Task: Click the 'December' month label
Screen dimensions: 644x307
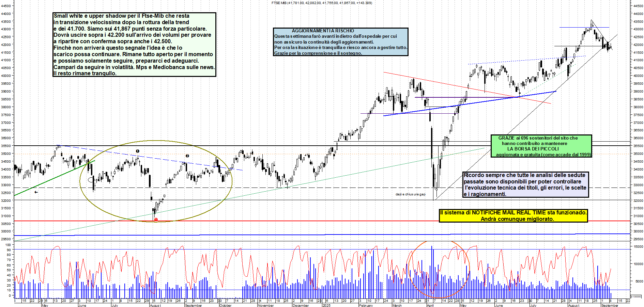Action: click(x=301, y=305)
